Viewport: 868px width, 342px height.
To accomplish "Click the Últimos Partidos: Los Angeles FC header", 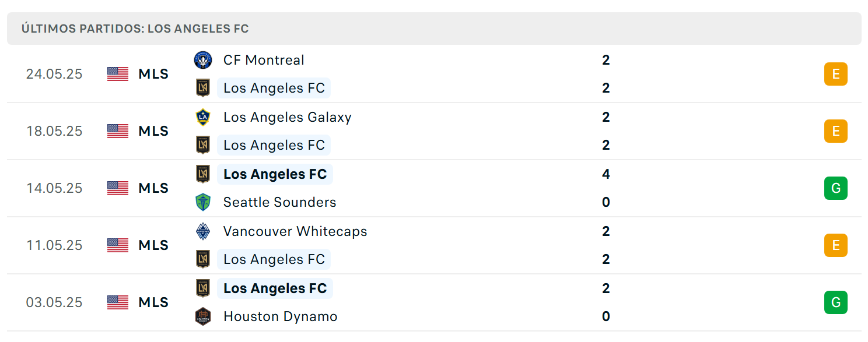I will pos(135,29).
